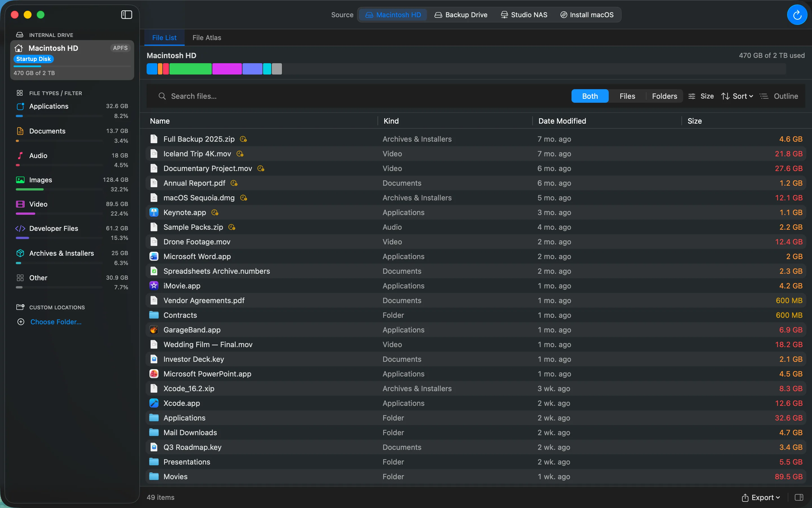
Task: Open the Size filter options
Action: pyautogui.click(x=701, y=96)
